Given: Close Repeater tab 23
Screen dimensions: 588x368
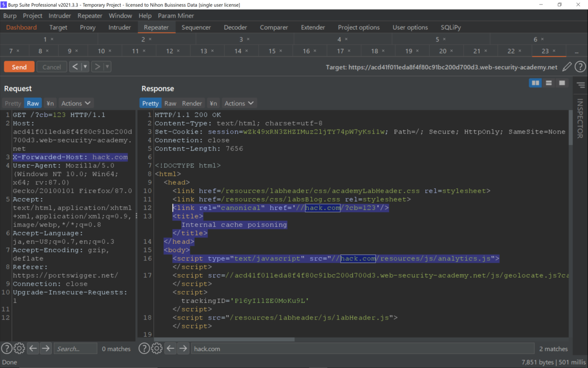Looking at the screenshot, I should pos(555,51).
